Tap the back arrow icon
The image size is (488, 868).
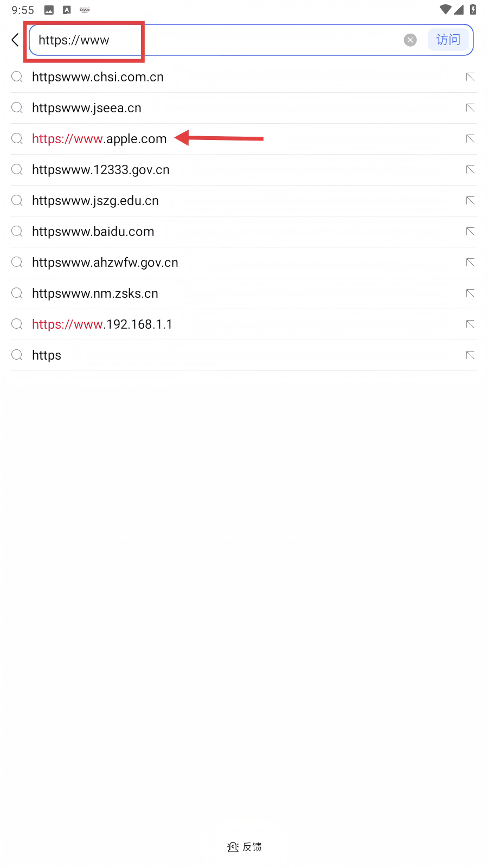(15, 40)
